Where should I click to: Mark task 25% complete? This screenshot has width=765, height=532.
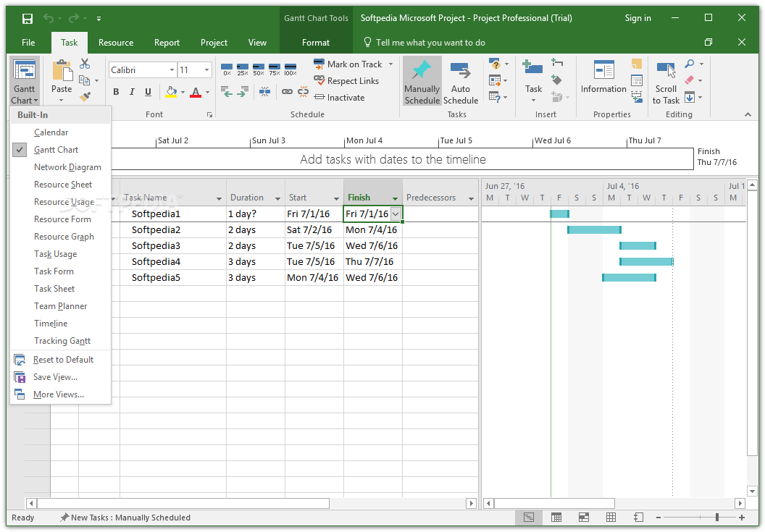(x=243, y=69)
